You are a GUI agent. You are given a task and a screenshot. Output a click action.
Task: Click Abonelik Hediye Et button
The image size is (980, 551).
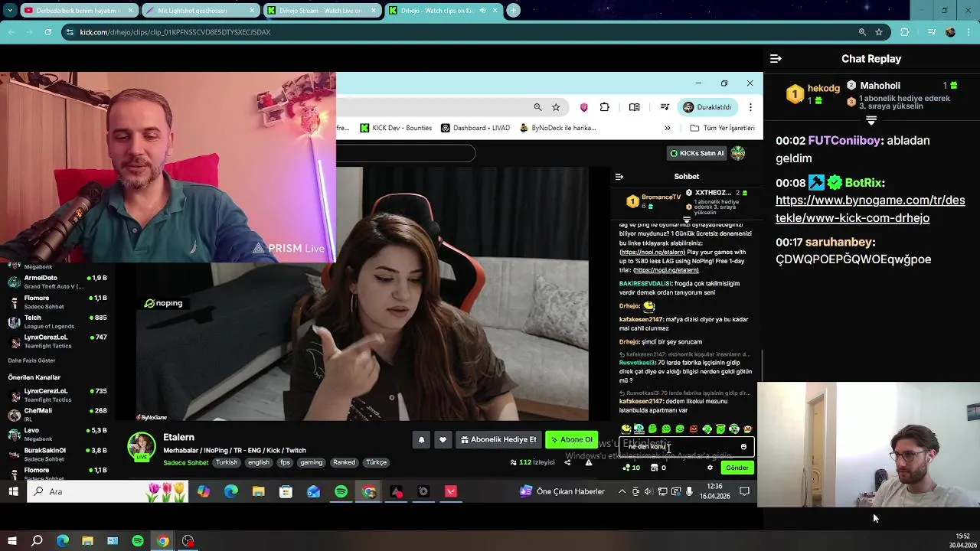click(x=498, y=439)
